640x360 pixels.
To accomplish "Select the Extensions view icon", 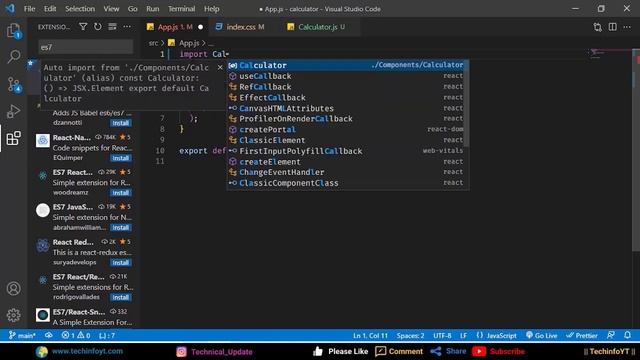I will click(x=13, y=138).
